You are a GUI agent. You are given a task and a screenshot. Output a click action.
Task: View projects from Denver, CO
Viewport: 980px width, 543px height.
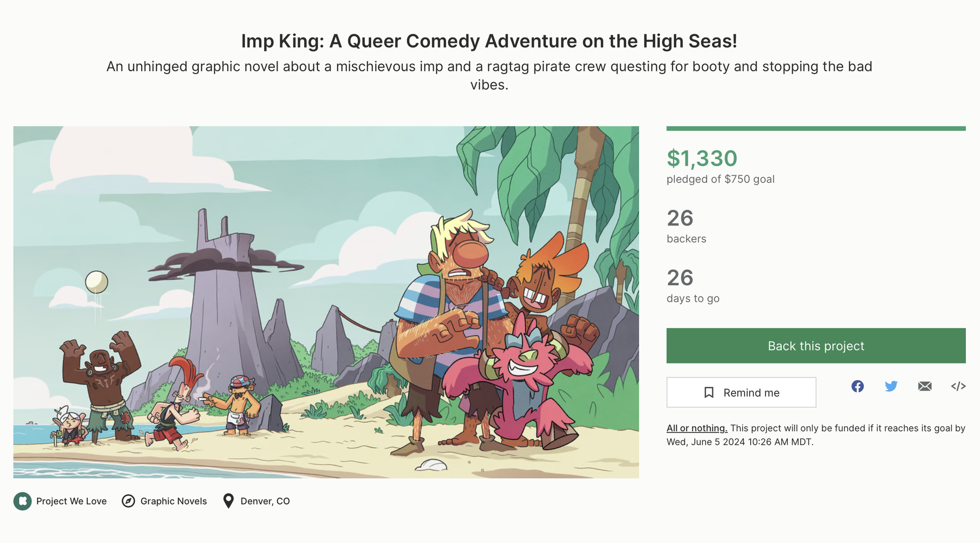[x=265, y=501]
